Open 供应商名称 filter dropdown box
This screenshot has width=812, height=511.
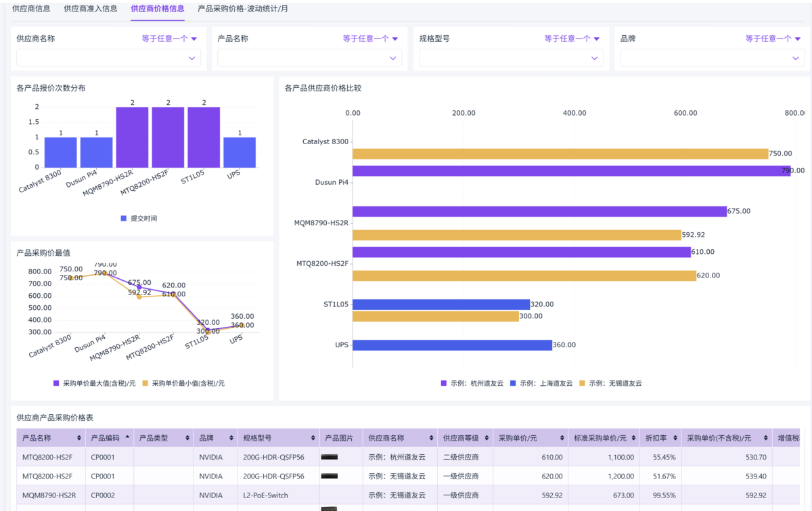(x=108, y=58)
